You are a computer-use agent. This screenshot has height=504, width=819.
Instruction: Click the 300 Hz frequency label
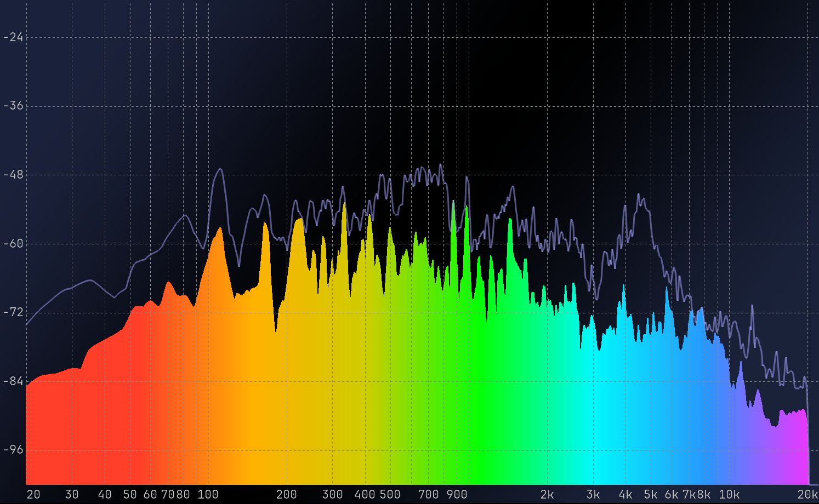pos(333,495)
